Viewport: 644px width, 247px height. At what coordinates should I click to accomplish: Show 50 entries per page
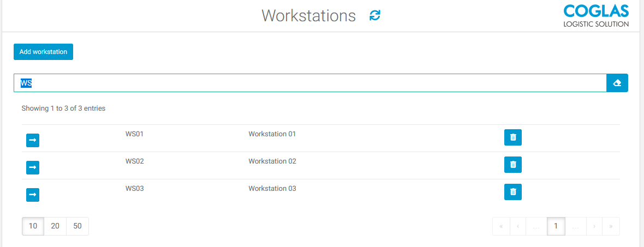tap(77, 226)
